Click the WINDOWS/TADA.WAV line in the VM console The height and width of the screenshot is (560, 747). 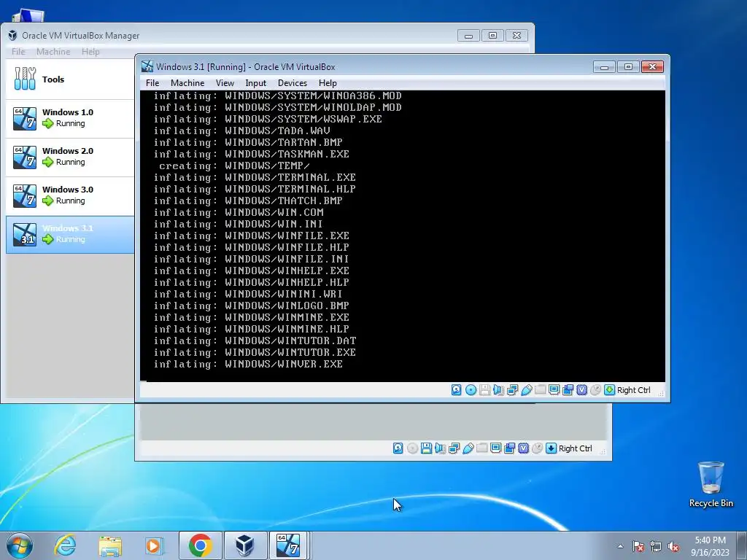pos(241,131)
